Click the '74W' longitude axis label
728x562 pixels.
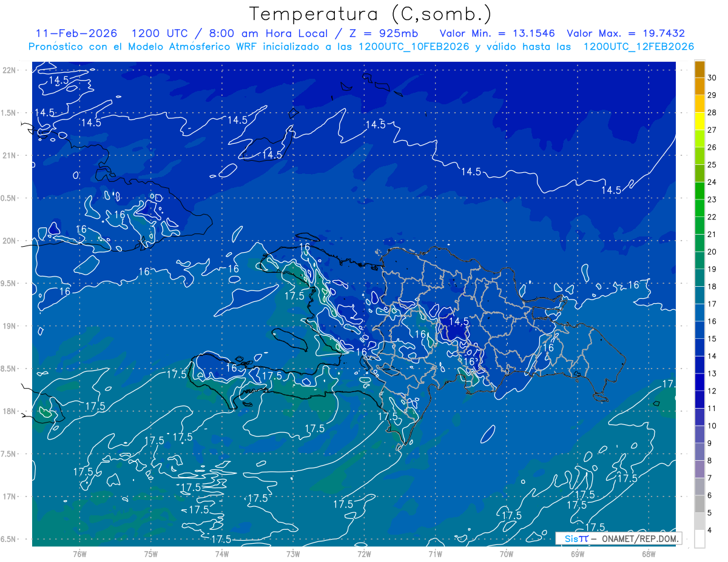tap(222, 554)
